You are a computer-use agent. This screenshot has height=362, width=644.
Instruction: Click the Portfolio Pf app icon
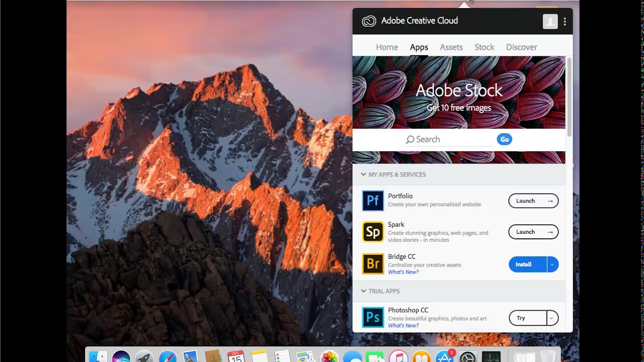point(373,201)
